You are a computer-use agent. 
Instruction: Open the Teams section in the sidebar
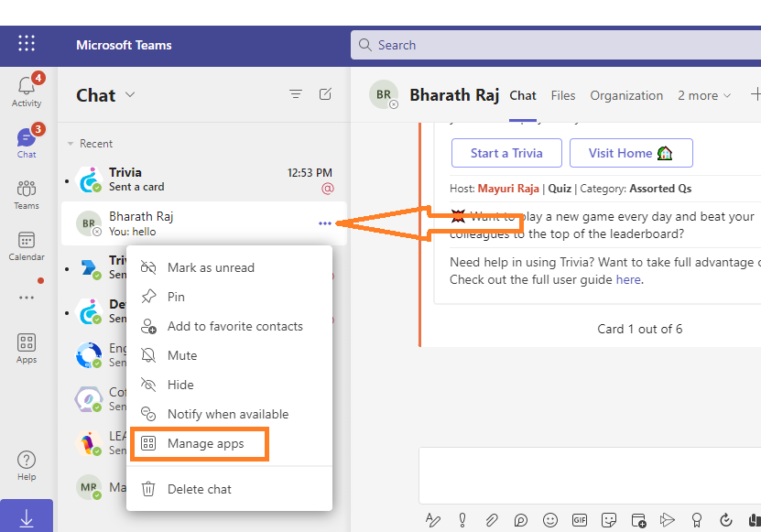coord(27,194)
